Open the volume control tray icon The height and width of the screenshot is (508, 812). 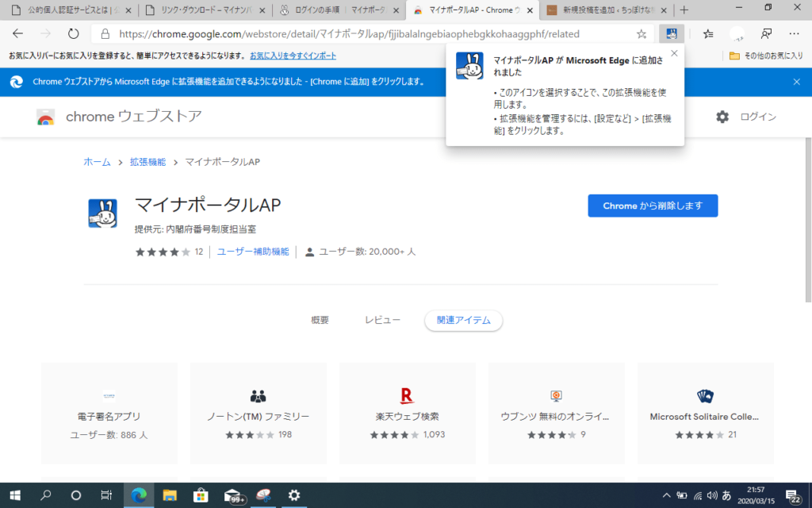pos(712,495)
